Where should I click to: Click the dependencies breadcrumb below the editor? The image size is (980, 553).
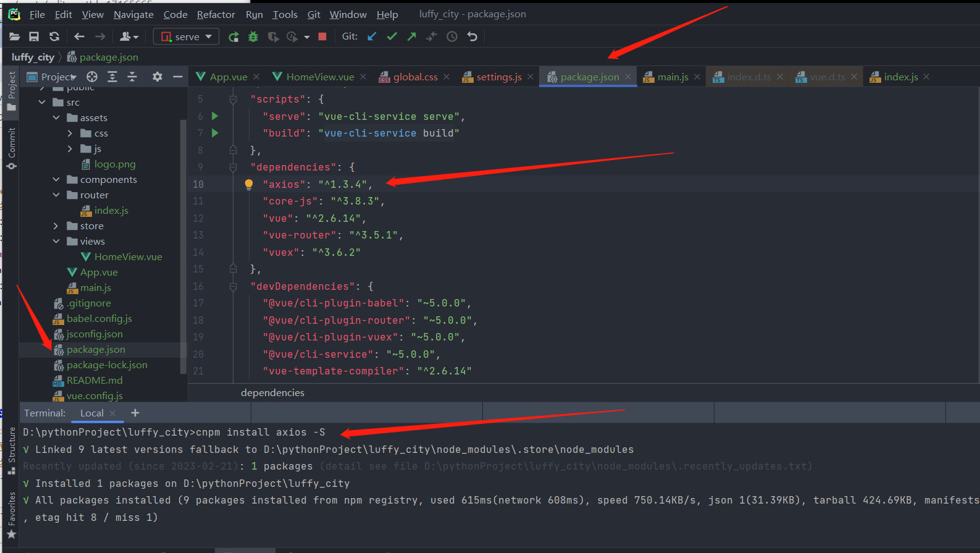[x=272, y=393]
